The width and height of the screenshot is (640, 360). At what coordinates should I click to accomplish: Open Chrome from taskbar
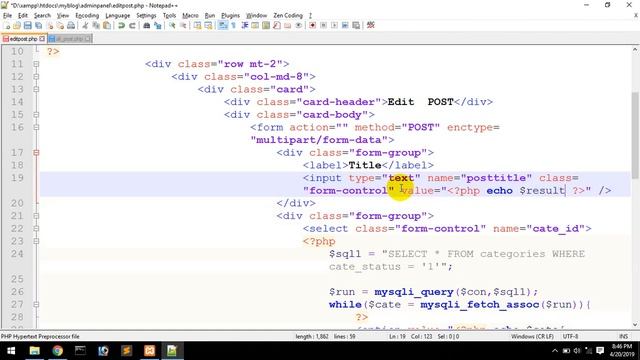(58, 351)
